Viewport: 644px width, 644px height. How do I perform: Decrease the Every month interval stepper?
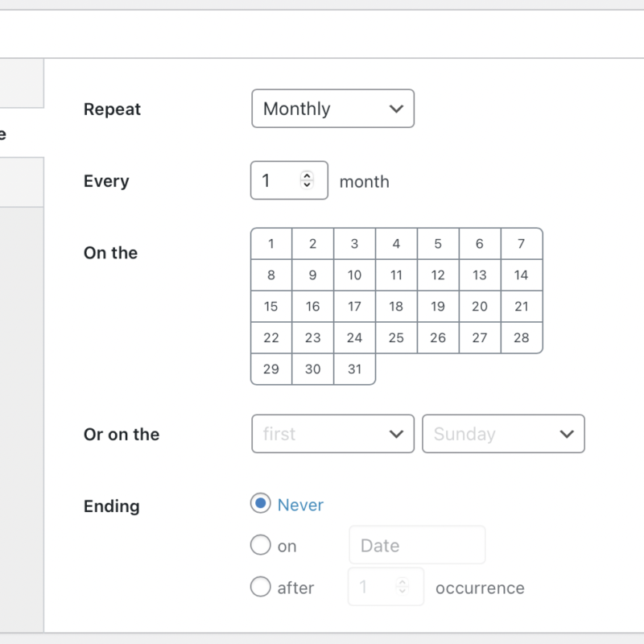coord(308,184)
